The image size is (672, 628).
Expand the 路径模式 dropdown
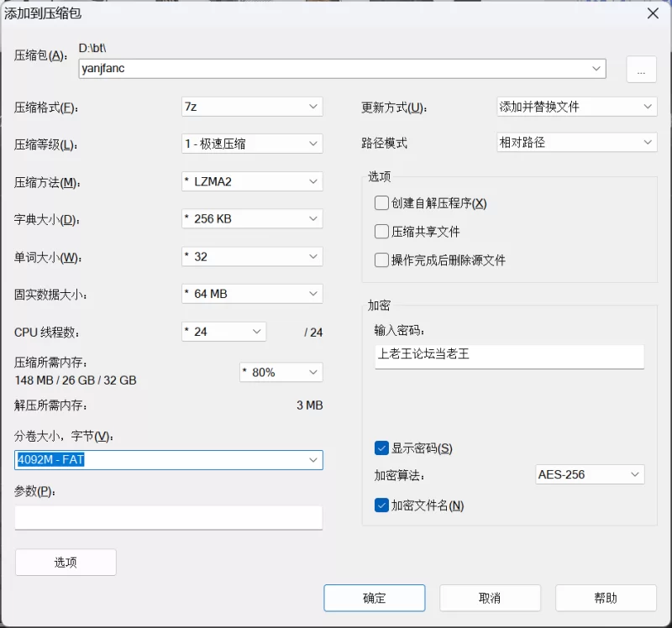[x=576, y=143]
